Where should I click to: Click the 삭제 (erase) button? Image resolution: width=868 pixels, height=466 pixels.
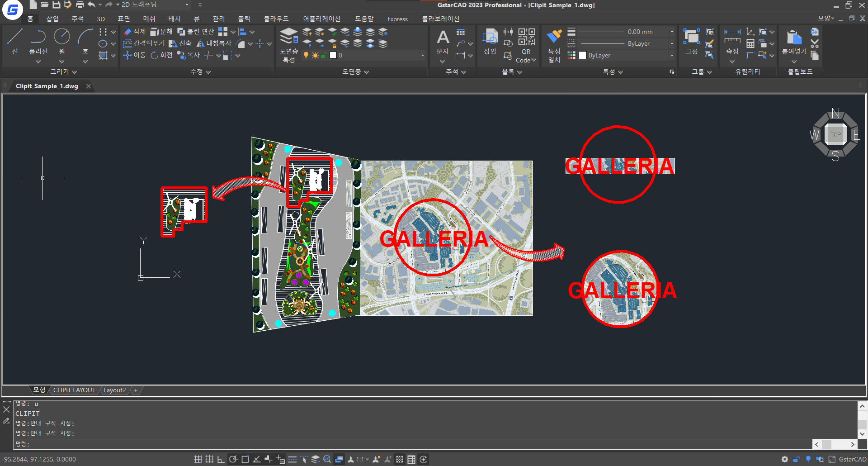coord(135,32)
